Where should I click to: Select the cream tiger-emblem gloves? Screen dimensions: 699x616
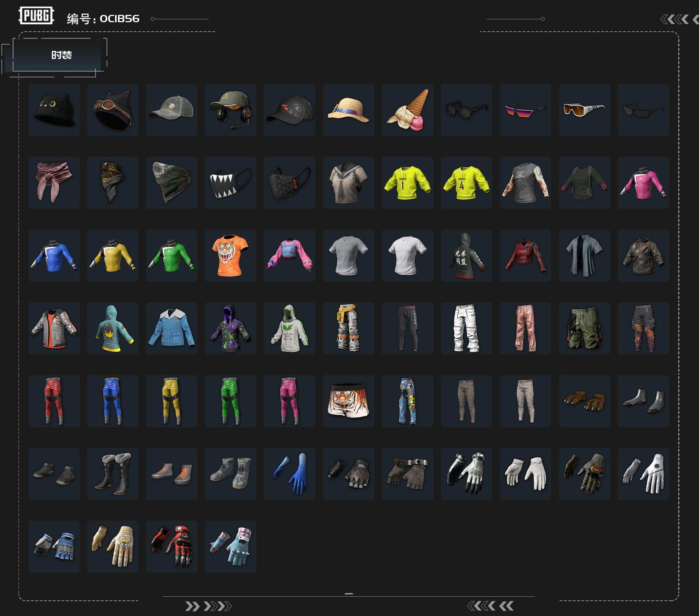[112, 547]
